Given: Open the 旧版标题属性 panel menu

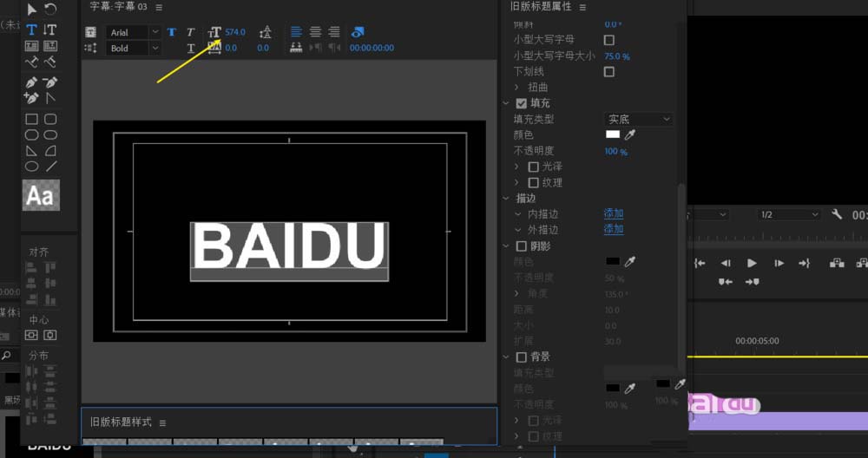Looking at the screenshot, I should (582, 7).
